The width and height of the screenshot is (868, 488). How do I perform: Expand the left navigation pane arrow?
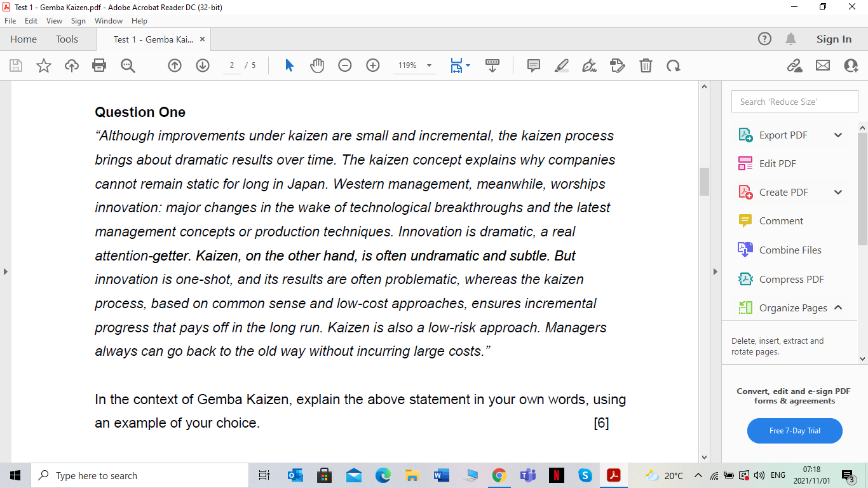tap(5, 271)
